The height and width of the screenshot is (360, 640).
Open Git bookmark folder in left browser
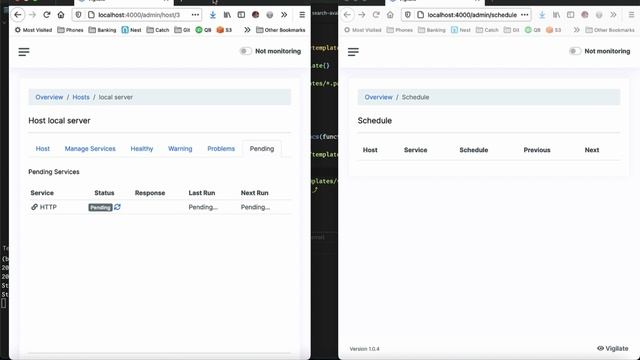point(182,30)
